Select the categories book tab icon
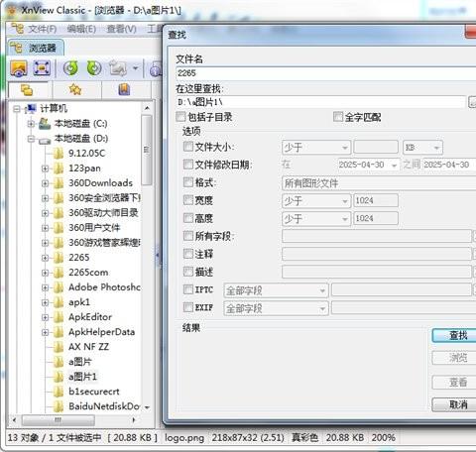The width and height of the screenshot is (476, 452). [x=124, y=89]
